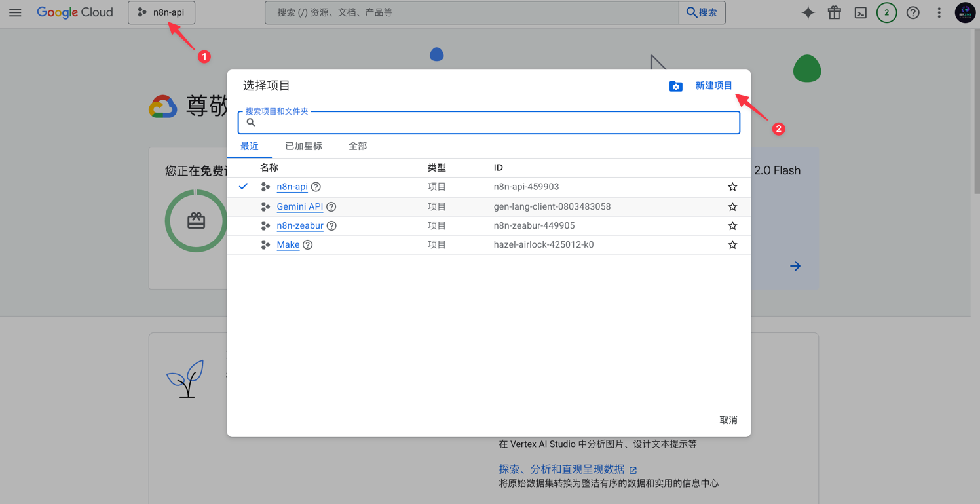Switch to the 全部 tab
This screenshot has height=504, width=980.
357,146
